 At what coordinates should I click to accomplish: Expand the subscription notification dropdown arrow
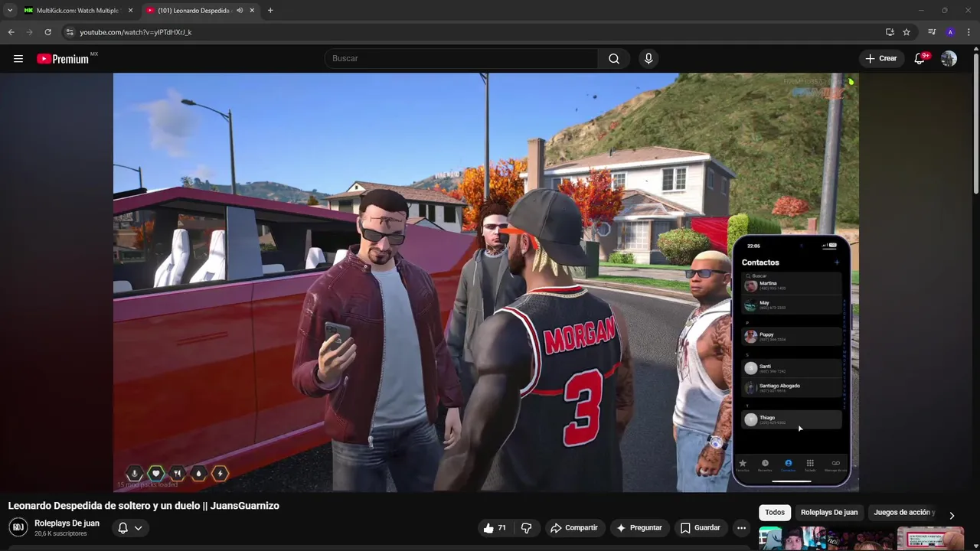(139, 528)
